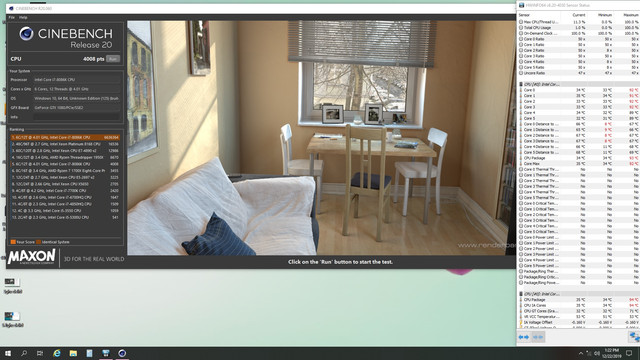Click HWiNFO left-right arrows expand button
Viewport: 640px width, 360px height.
(524, 337)
